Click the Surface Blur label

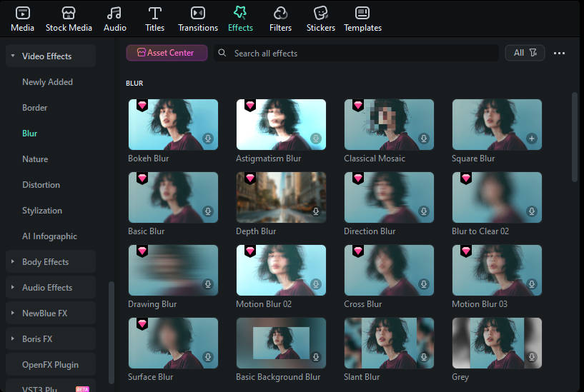[151, 377]
